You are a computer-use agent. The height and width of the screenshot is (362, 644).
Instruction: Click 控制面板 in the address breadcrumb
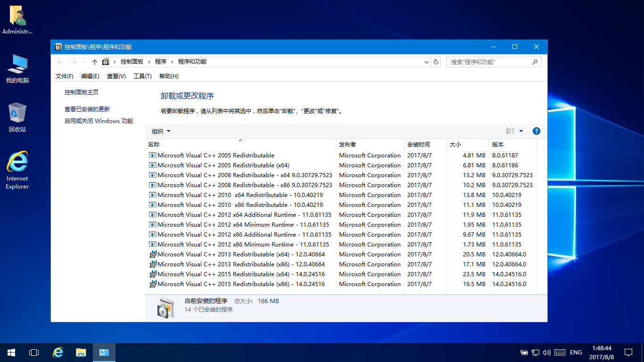tap(132, 62)
